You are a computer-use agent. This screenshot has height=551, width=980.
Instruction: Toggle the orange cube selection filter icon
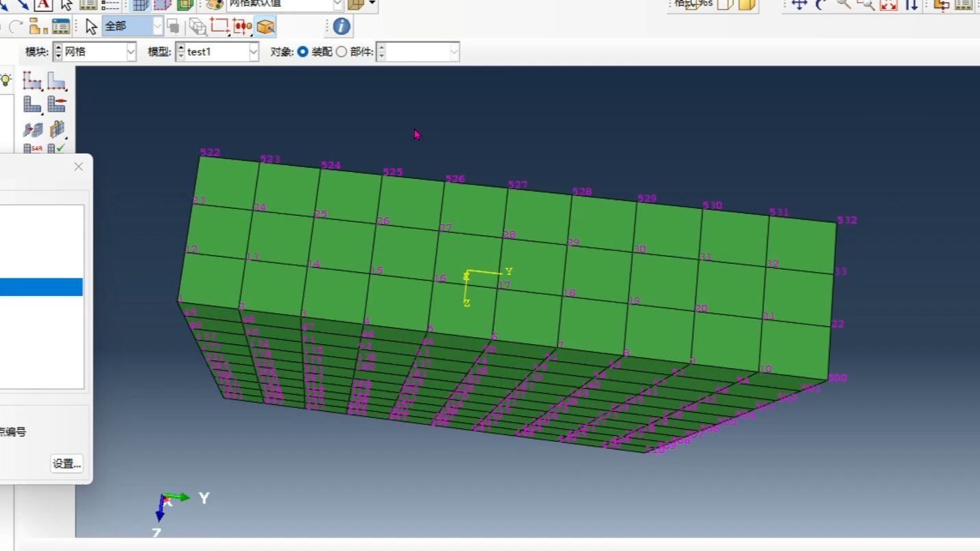265,27
